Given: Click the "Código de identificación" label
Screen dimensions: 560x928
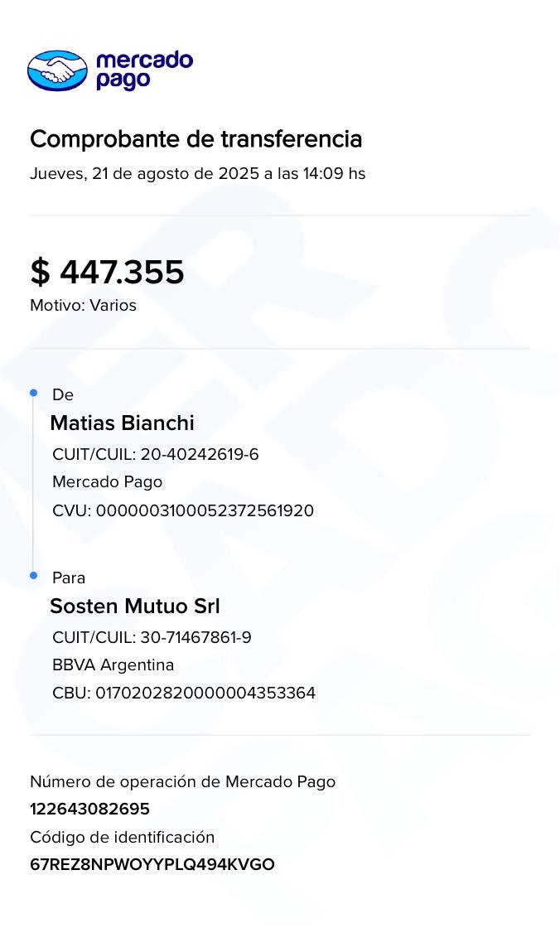Looking at the screenshot, I should tap(122, 837).
